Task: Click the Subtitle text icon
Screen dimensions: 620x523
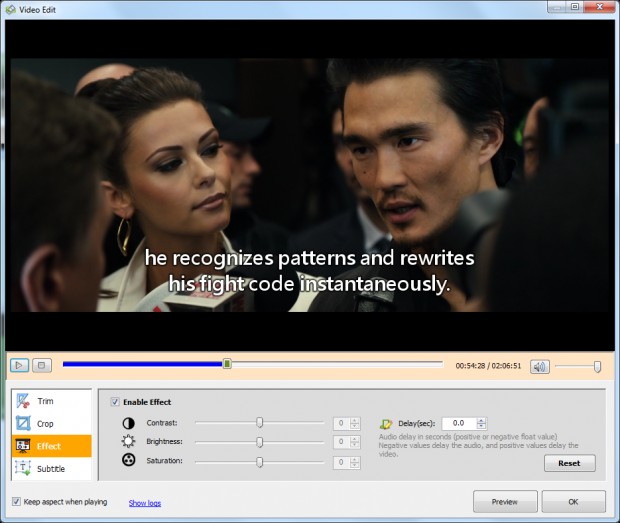Action: (x=23, y=468)
